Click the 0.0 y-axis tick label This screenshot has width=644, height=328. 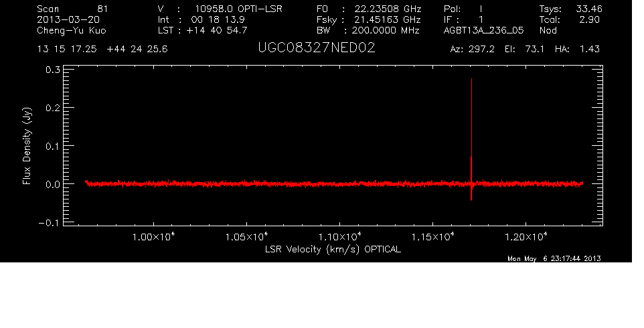tap(53, 184)
